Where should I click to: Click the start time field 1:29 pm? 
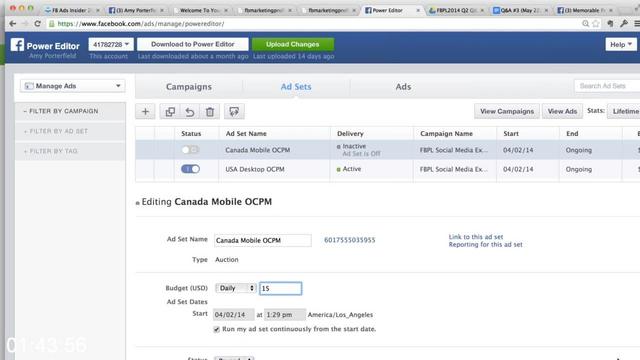[x=284, y=315]
